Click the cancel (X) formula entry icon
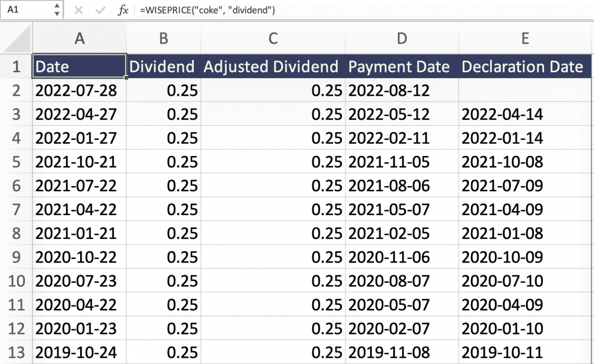Screen dimensions: 594x364 coord(78,10)
